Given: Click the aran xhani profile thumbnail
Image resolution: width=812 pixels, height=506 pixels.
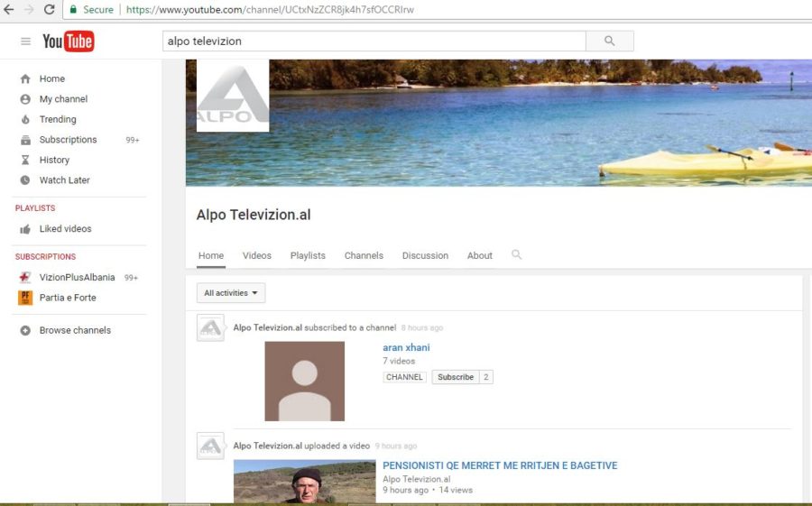Looking at the screenshot, I should [305, 382].
